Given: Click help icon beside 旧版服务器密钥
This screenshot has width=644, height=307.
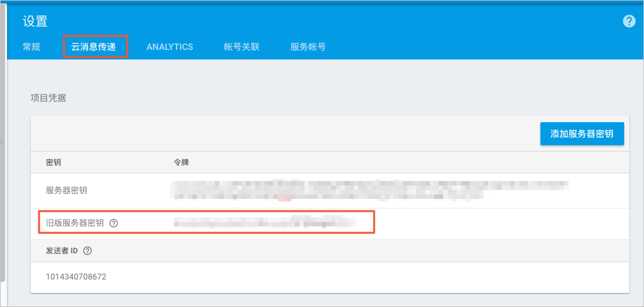Looking at the screenshot, I should (114, 223).
